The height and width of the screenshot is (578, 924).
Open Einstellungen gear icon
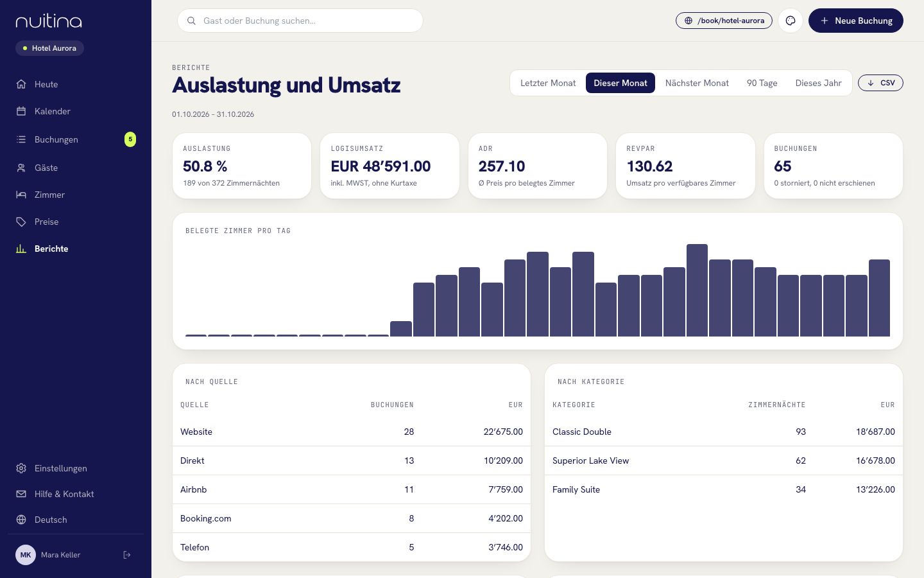(21, 468)
